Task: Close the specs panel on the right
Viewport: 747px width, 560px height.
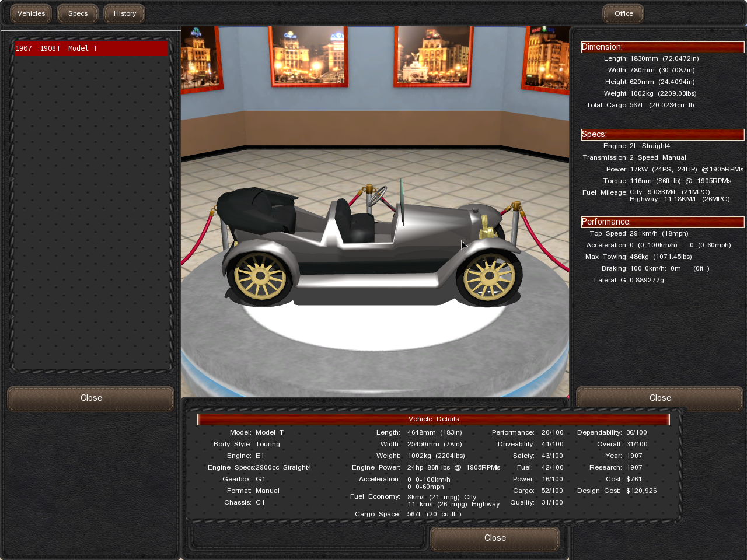Action: coord(659,398)
